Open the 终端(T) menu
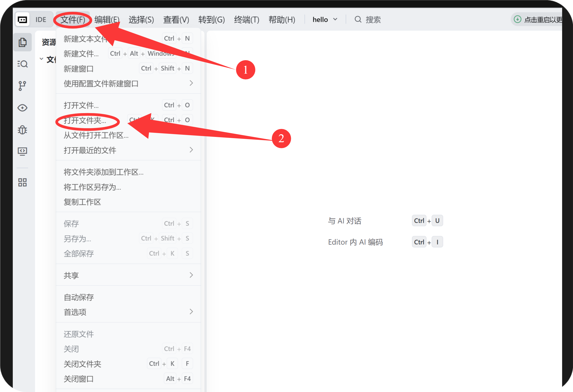The width and height of the screenshot is (573, 392). [246, 19]
